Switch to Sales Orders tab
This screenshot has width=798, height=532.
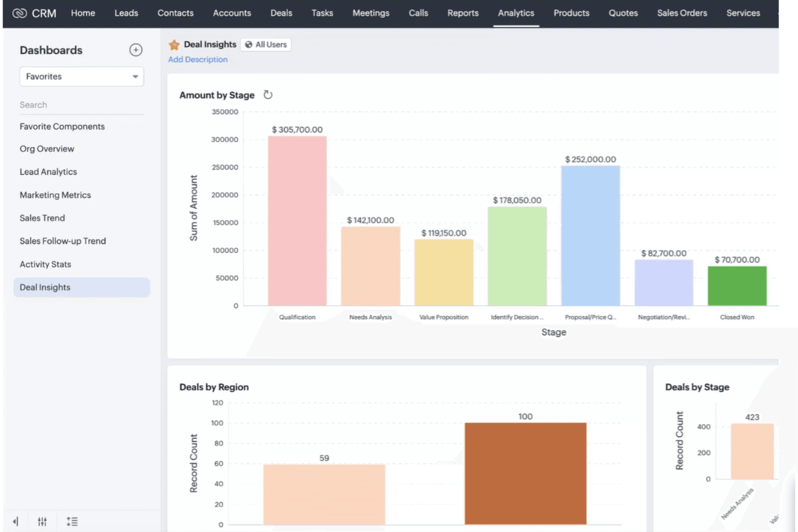tap(682, 13)
